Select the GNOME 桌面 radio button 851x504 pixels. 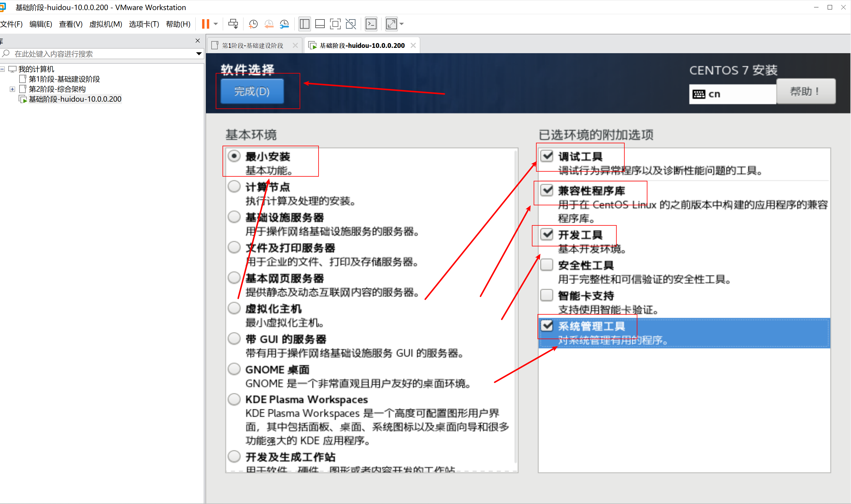click(x=234, y=369)
